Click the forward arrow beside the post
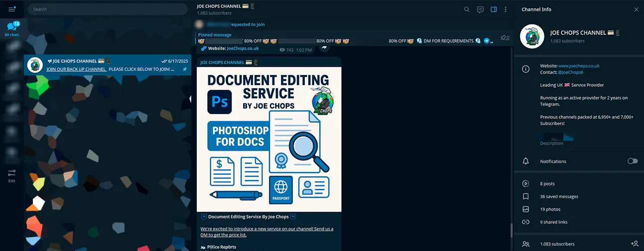This screenshot has width=644, height=251. [324, 48]
